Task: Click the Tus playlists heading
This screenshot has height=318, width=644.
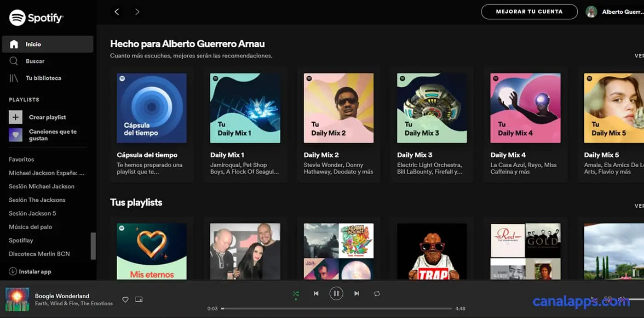Action: [x=136, y=203]
